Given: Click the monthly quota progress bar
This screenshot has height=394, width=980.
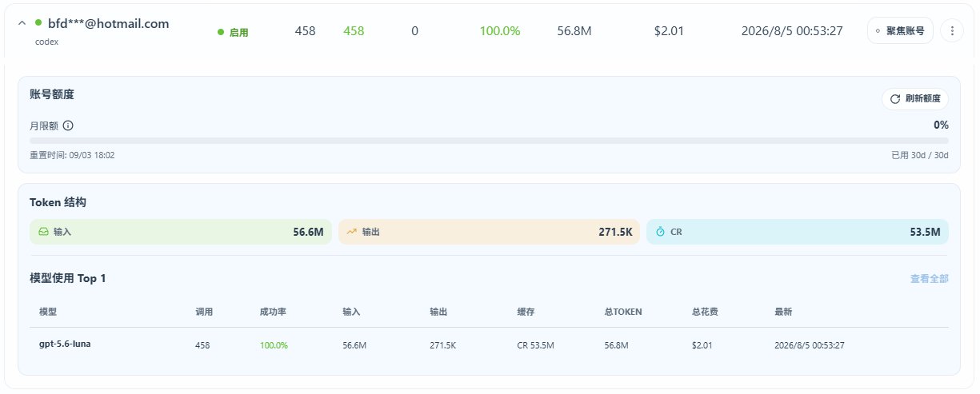Looking at the screenshot, I should [489, 141].
